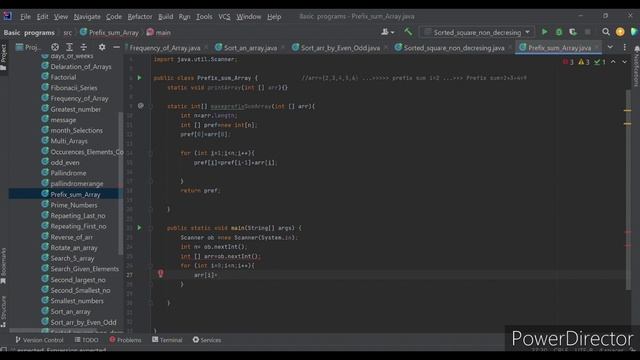The image size is (640, 360).
Task: Run class gutter arrow beside Prefix_sum_Array
Action: [x=139, y=78]
